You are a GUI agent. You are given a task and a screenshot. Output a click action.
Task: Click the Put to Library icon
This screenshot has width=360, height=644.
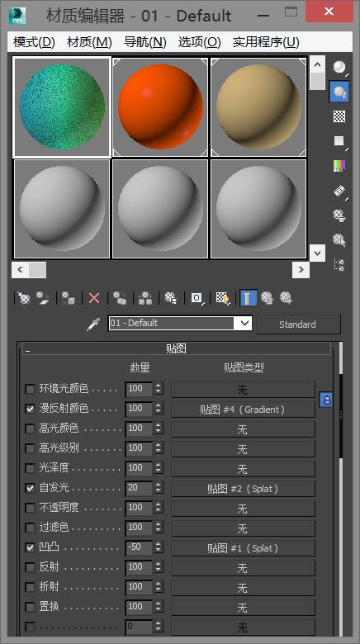(171, 298)
